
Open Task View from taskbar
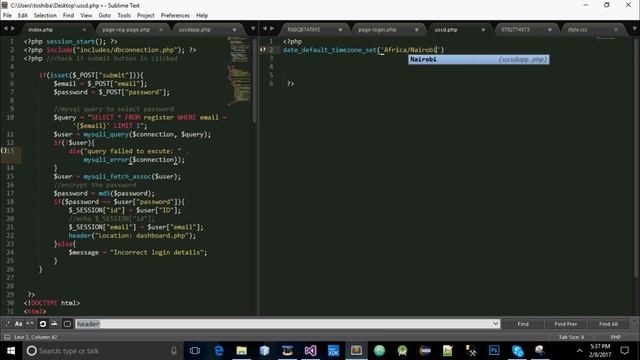click(195, 351)
